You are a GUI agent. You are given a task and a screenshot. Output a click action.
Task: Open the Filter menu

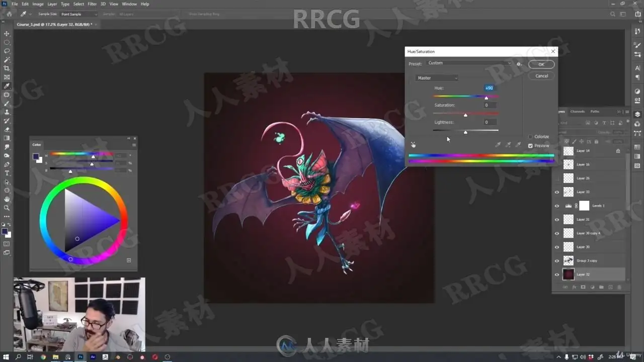92,4
